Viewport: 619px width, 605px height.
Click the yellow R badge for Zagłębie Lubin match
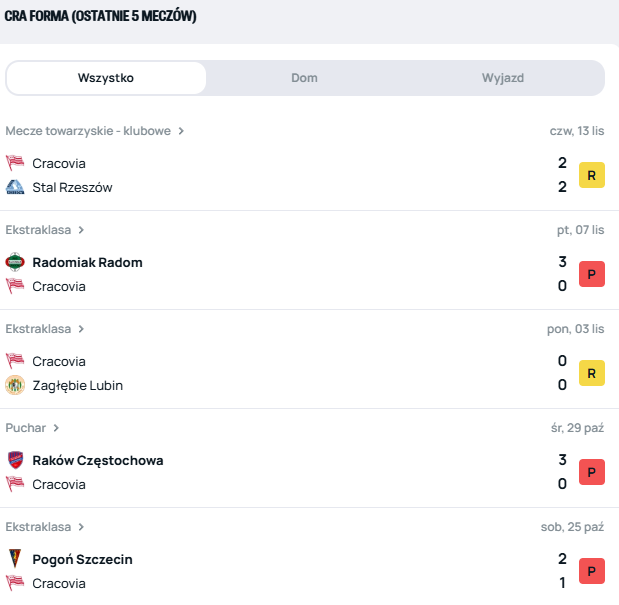pos(592,373)
